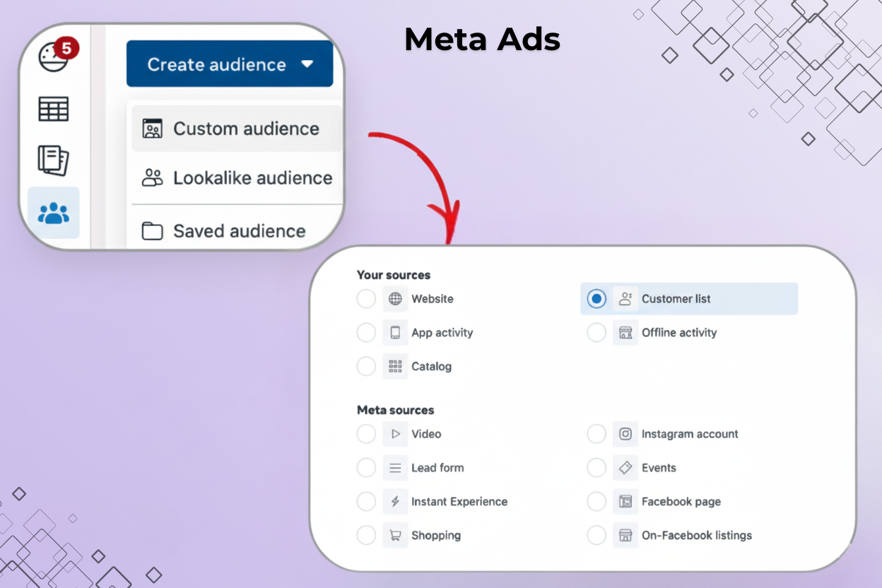Click the Events ticket icon
882x588 pixels.
click(x=625, y=468)
